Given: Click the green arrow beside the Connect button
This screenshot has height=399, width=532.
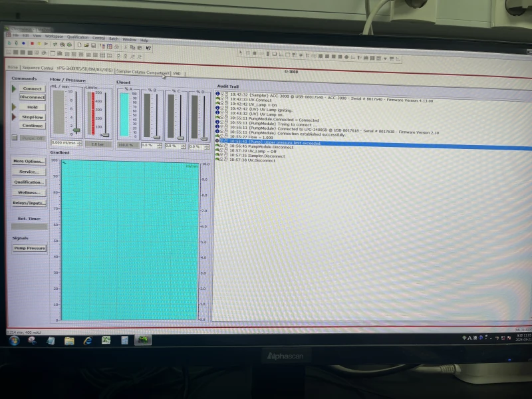Looking at the screenshot, I should pyautogui.click(x=14, y=88).
